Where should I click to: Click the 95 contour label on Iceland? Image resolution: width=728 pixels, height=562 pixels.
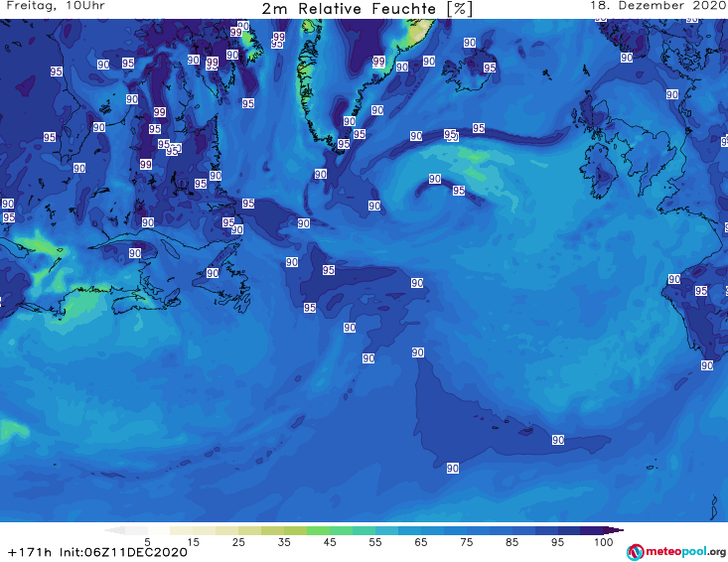click(x=490, y=68)
